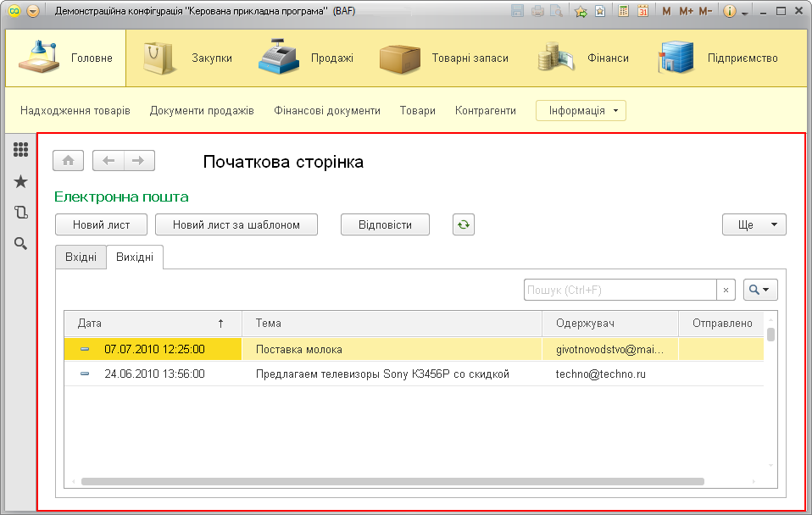Select the givotnovodstvo@mai... recipient cell
Viewport: 812px width, 515px height.
610,349
